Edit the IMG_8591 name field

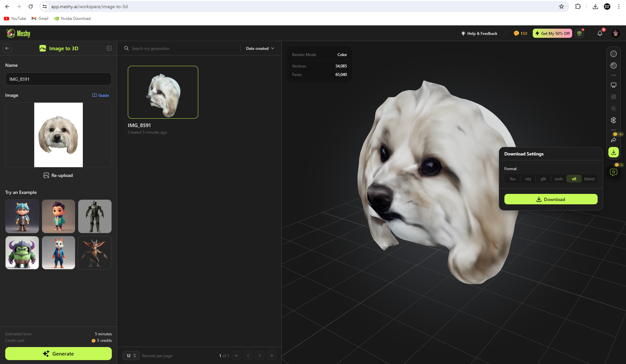tap(58, 79)
